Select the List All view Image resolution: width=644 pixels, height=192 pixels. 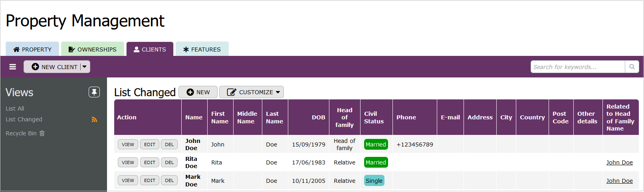pyautogui.click(x=15, y=109)
